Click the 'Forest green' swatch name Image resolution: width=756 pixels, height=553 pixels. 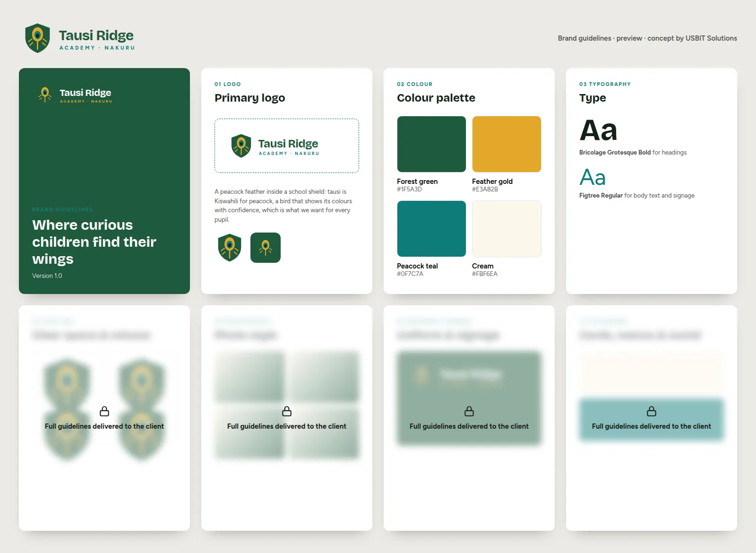click(417, 181)
